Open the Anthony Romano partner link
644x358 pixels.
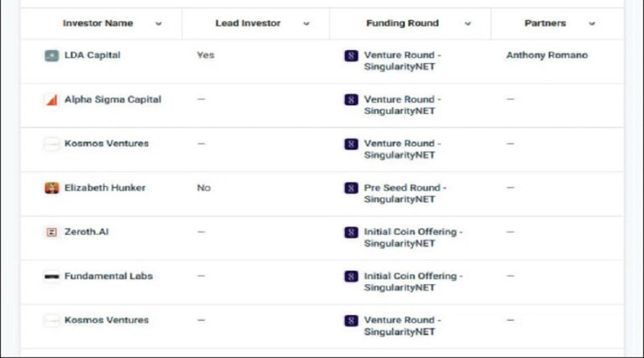[x=547, y=55]
